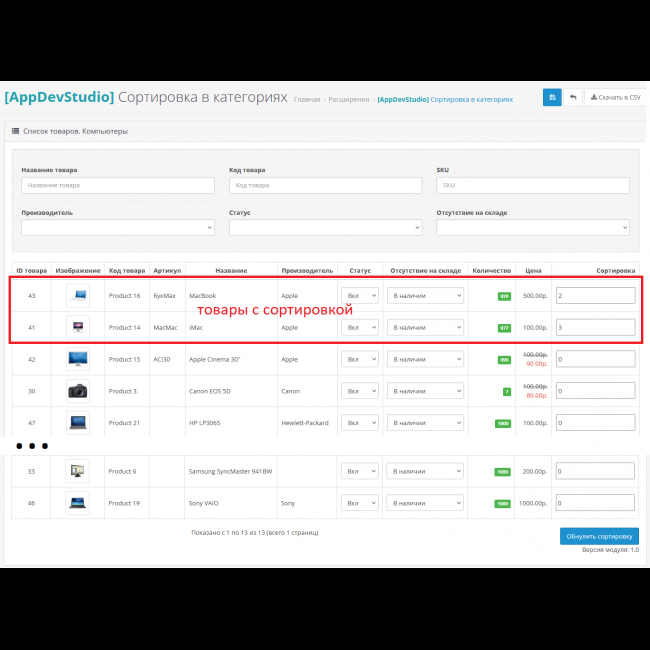Download the list via Скачать в CSV
Screen dimensions: 650x650
(x=615, y=97)
